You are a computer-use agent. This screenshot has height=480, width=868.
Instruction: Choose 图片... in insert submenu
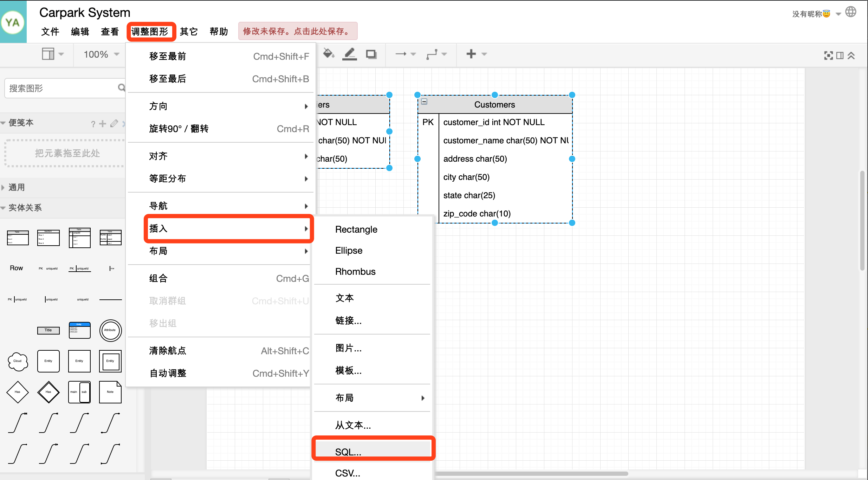tap(373, 348)
